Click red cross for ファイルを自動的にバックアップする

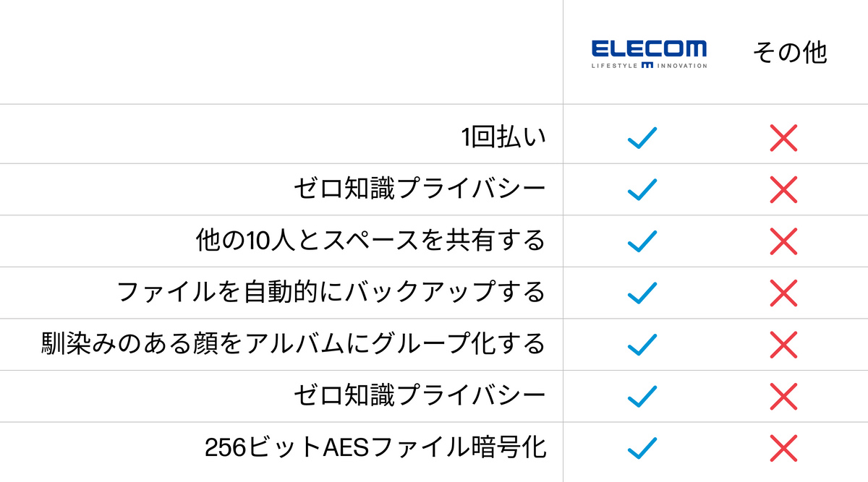pyautogui.click(x=783, y=293)
